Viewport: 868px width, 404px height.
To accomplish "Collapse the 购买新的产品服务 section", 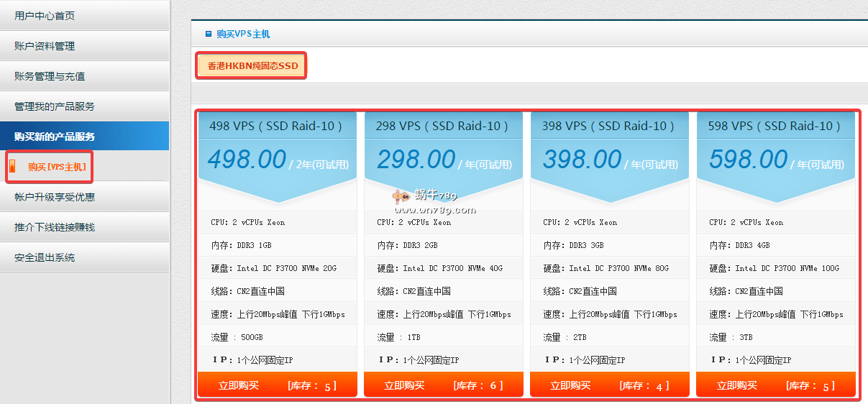I will point(55,137).
